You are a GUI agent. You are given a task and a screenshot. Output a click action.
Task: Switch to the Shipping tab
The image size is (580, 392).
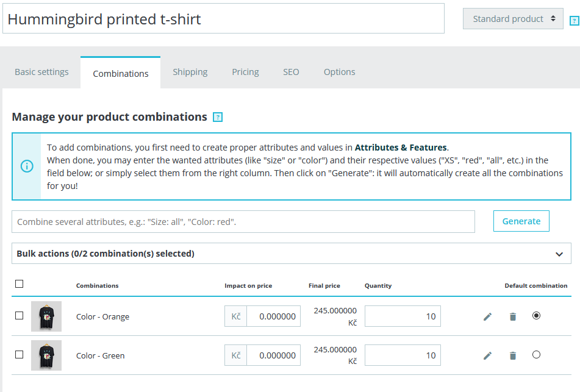(190, 72)
